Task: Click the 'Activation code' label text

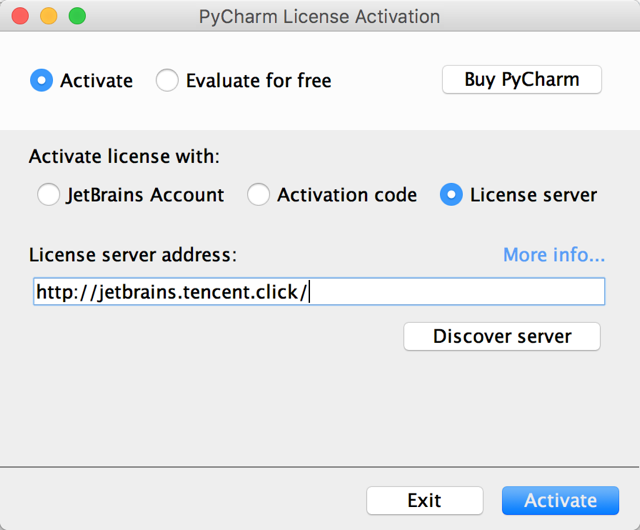Action: (347, 195)
